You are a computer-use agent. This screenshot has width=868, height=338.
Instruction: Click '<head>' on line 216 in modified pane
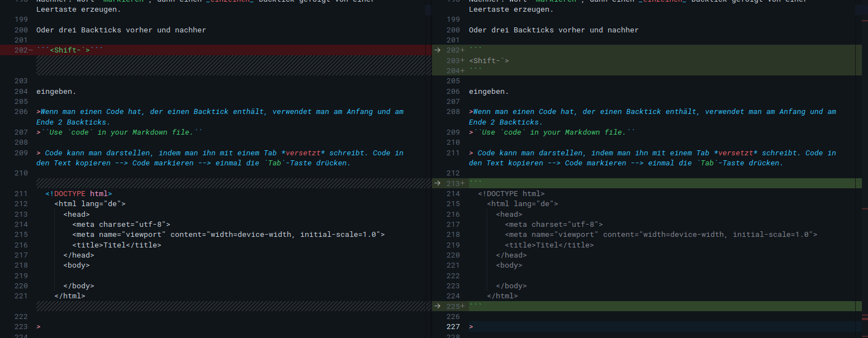(509, 214)
